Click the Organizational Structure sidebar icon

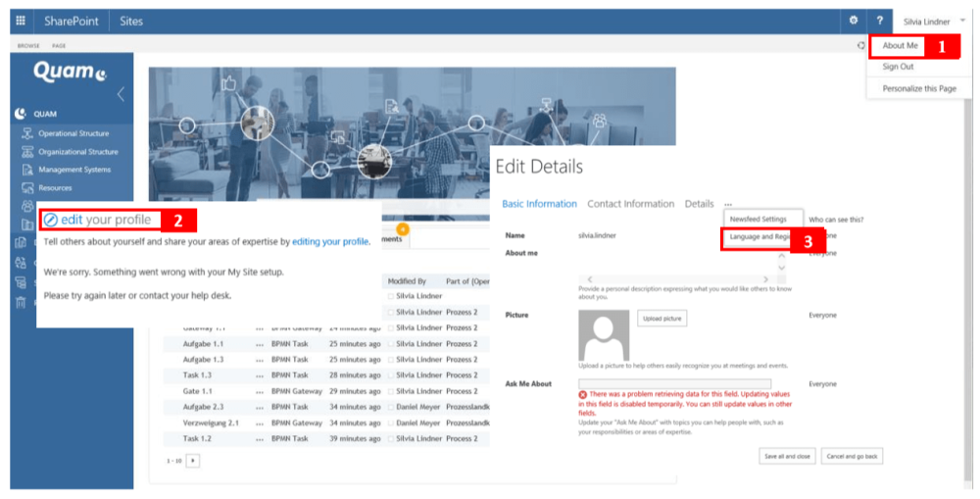[x=27, y=152]
